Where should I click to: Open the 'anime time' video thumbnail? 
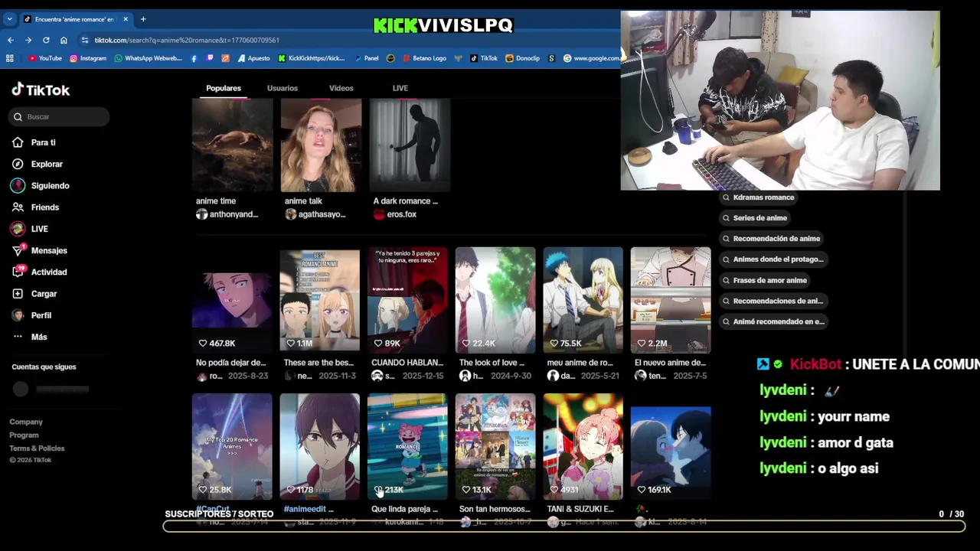pyautogui.click(x=232, y=145)
